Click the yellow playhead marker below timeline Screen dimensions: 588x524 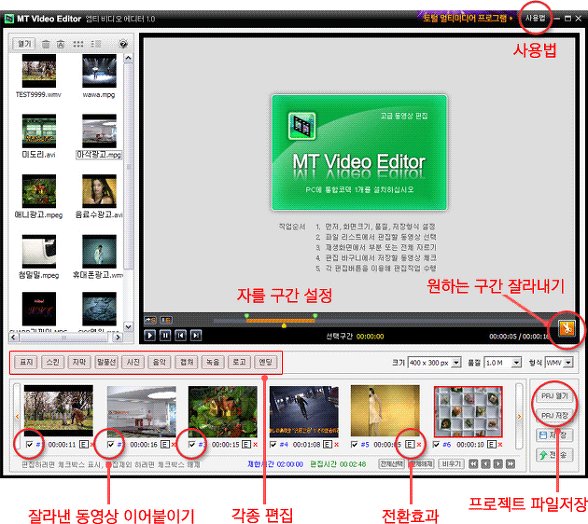pyautogui.click(x=284, y=326)
